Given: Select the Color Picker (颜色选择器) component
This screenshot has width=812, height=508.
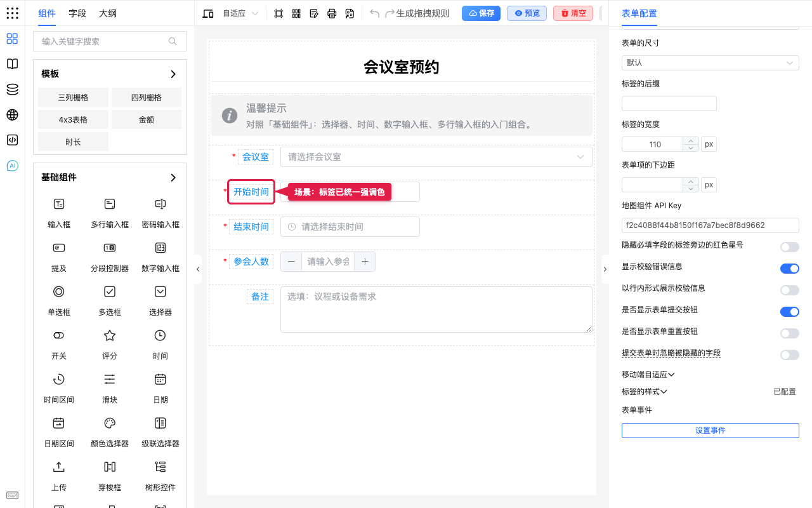Looking at the screenshot, I should click(110, 431).
